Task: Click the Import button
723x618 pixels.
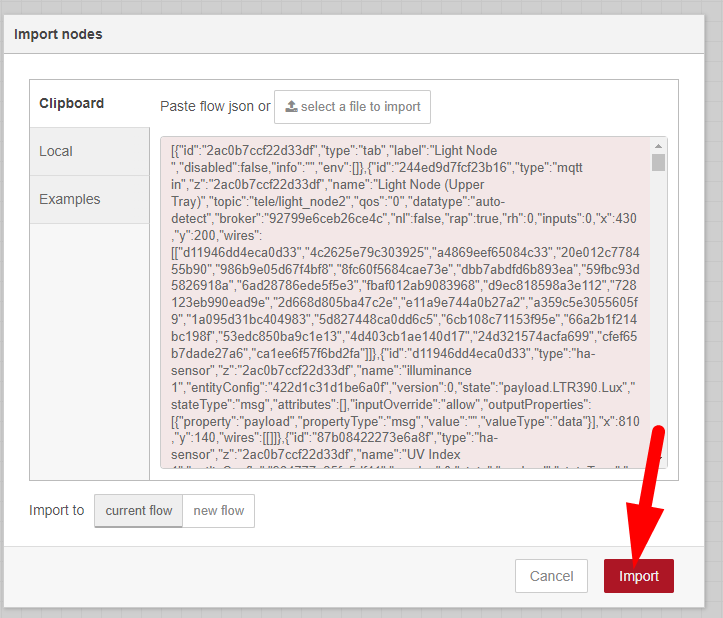Action: [638, 576]
